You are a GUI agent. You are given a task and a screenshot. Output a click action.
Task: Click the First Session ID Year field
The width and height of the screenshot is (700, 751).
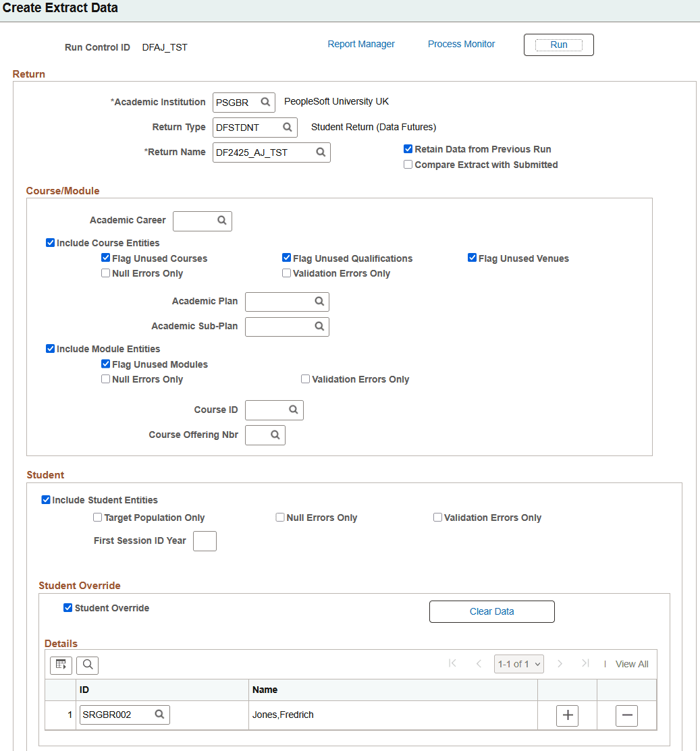coord(205,540)
